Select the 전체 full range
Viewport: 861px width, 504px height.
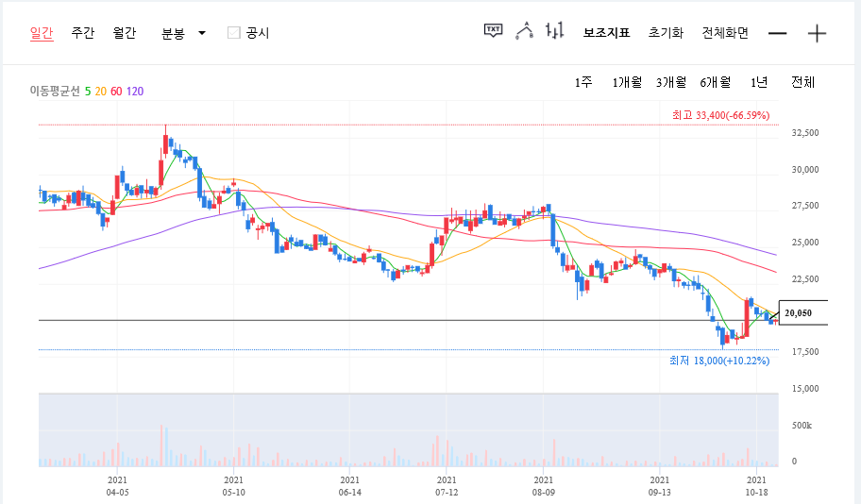802,82
